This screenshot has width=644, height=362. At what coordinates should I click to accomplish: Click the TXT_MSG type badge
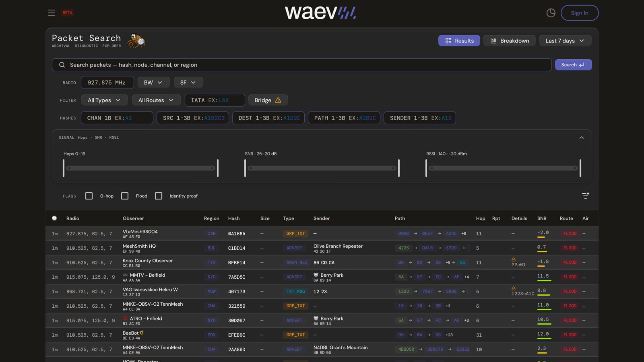coord(296,291)
